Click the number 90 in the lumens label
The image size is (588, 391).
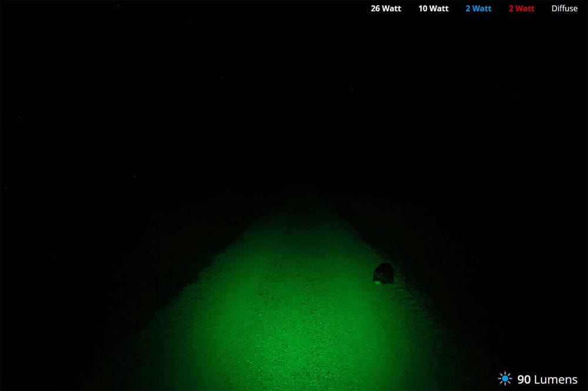524,379
